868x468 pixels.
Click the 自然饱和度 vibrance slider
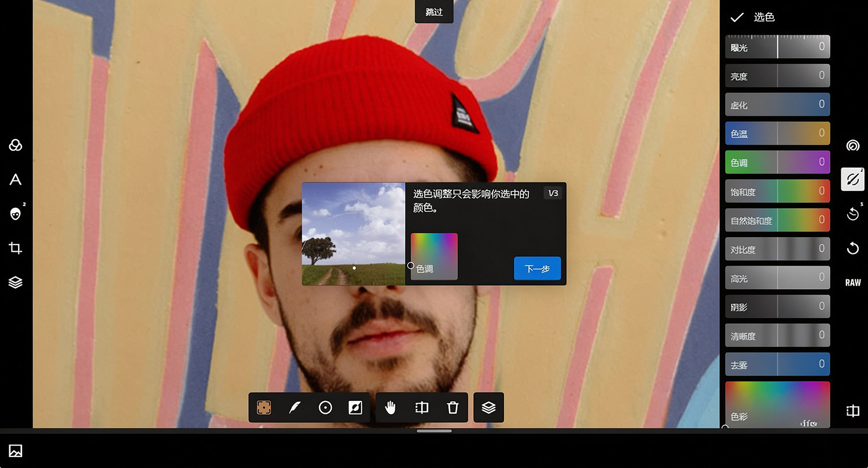778,220
